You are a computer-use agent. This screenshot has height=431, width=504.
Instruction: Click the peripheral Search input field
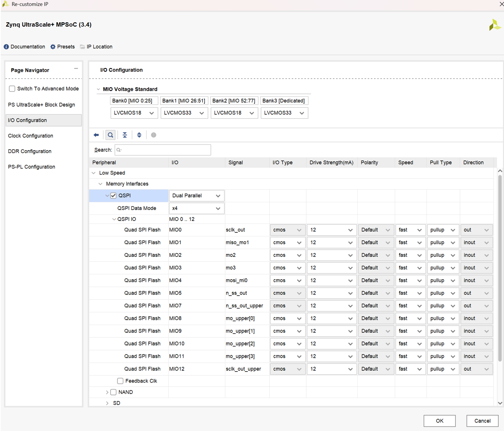[163, 150]
